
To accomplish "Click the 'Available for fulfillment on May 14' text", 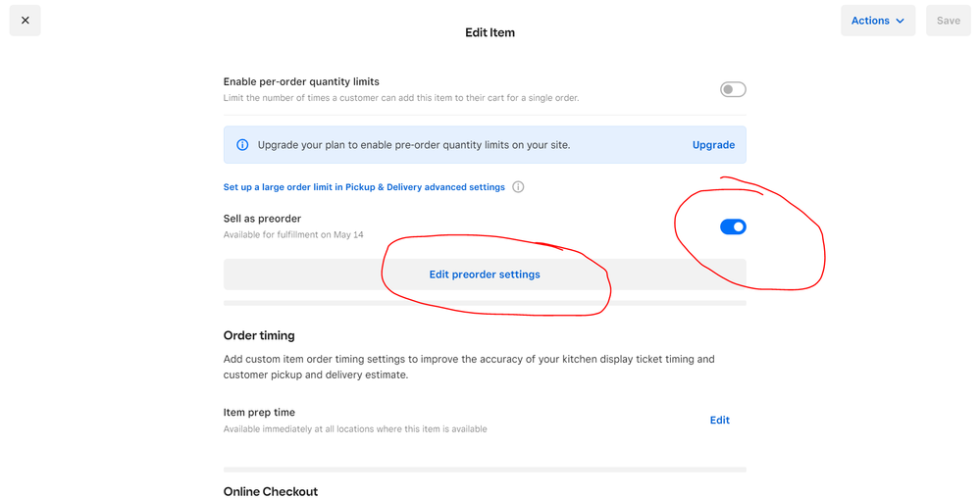I will (293, 235).
